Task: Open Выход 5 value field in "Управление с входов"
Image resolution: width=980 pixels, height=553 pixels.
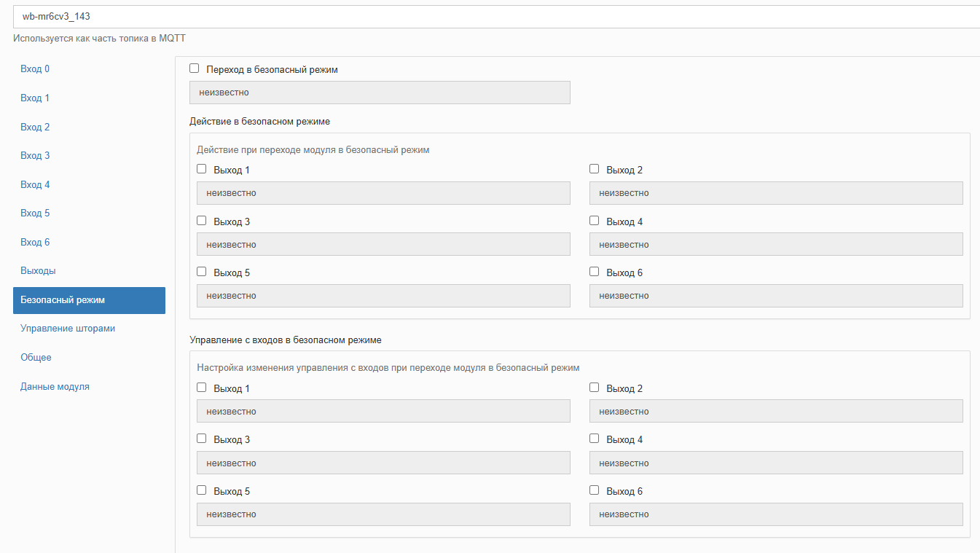Action: click(383, 514)
